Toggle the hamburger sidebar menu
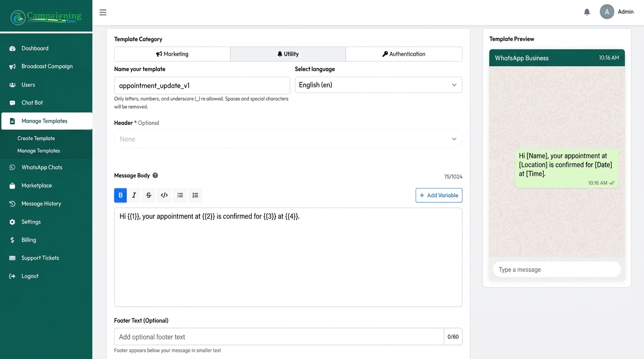This screenshot has height=359, width=644. click(103, 12)
